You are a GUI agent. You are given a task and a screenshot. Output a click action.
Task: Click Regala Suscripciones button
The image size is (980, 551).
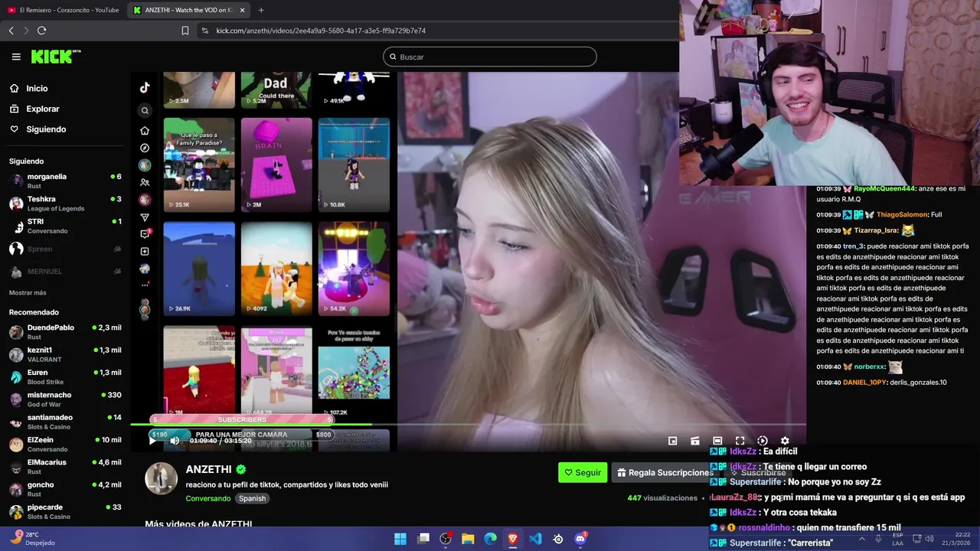pyautogui.click(x=665, y=472)
